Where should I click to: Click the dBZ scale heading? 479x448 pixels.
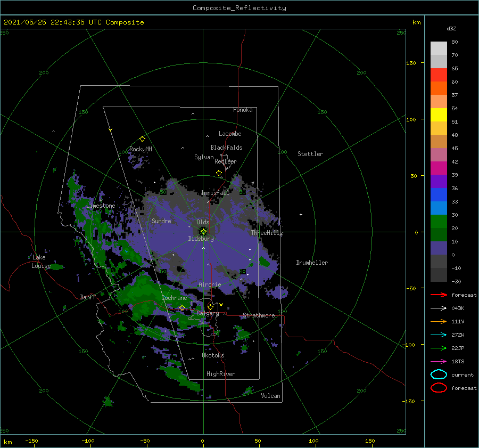(451, 28)
